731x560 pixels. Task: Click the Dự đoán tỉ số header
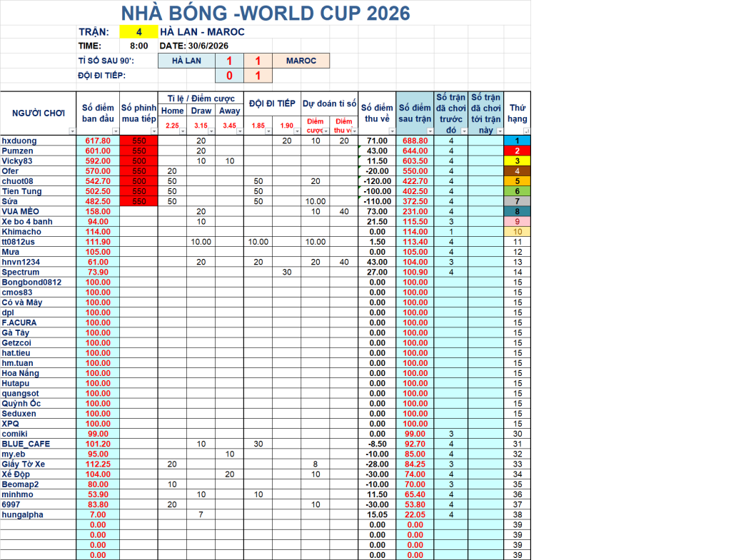[x=330, y=103]
